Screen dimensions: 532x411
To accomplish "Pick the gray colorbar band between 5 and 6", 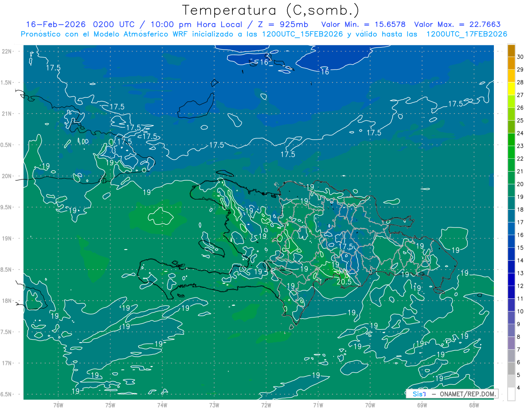I will (511, 368).
